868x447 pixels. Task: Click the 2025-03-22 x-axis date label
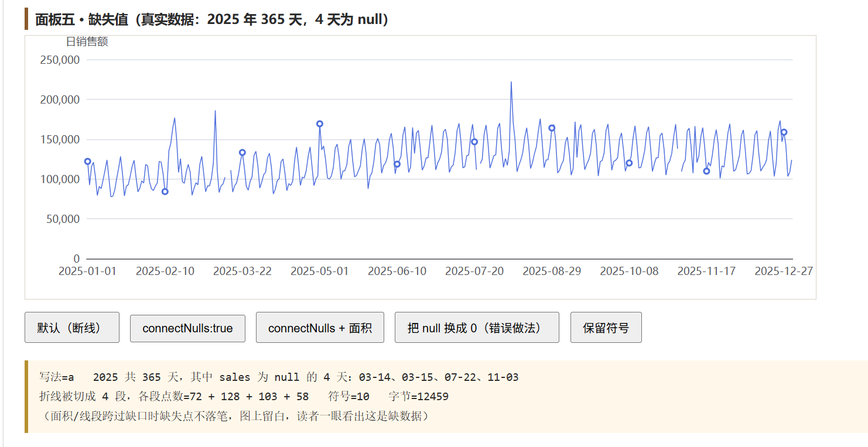coord(242,271)
